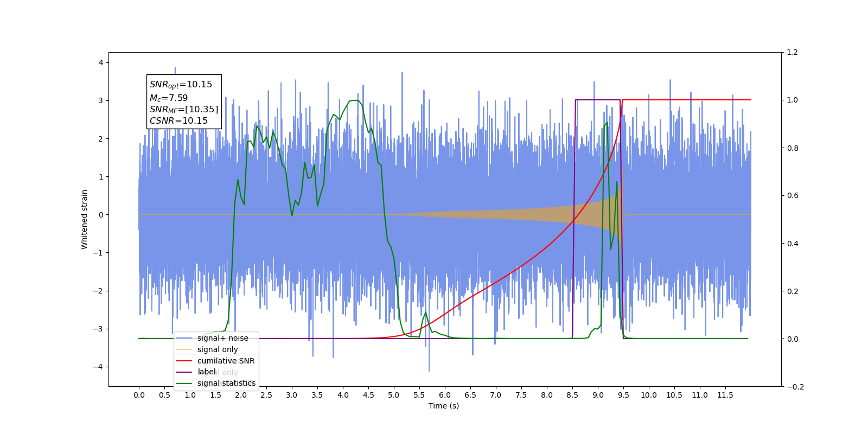Click the SNRopt=10.15 annotation line
Viewport: 868px width, 434px height.
pos(181,85)
